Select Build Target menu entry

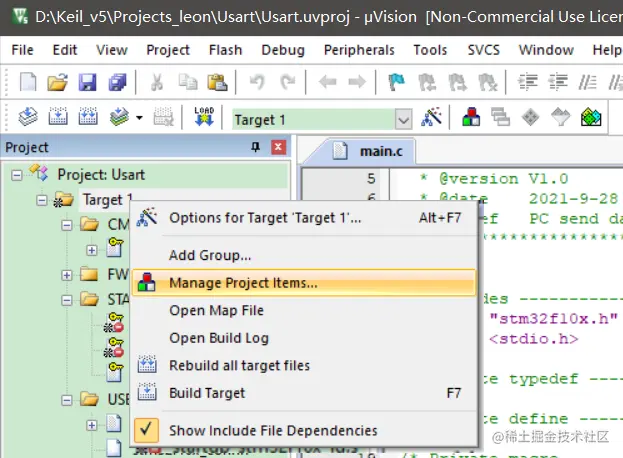[x=304, y=393]
